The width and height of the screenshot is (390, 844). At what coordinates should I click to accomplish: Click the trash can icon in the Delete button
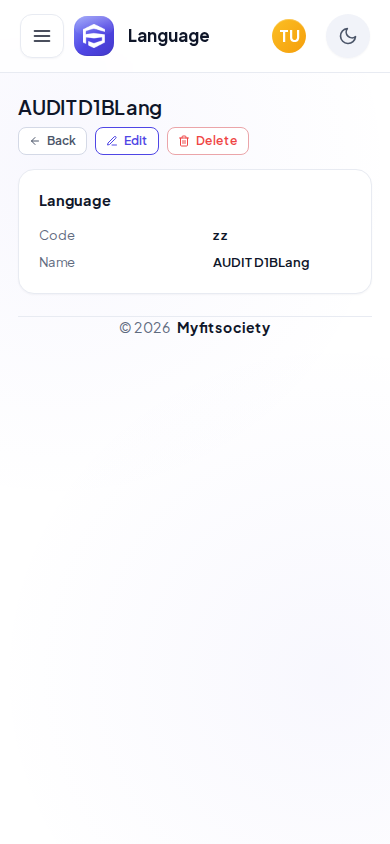[x=184, y=141]
